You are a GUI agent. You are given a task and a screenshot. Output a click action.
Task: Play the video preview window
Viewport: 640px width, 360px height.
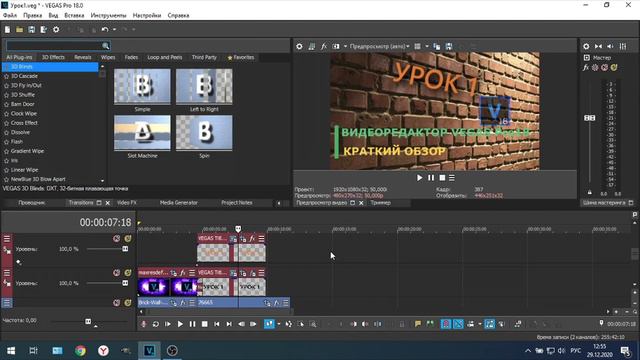[x=420, y=178]
